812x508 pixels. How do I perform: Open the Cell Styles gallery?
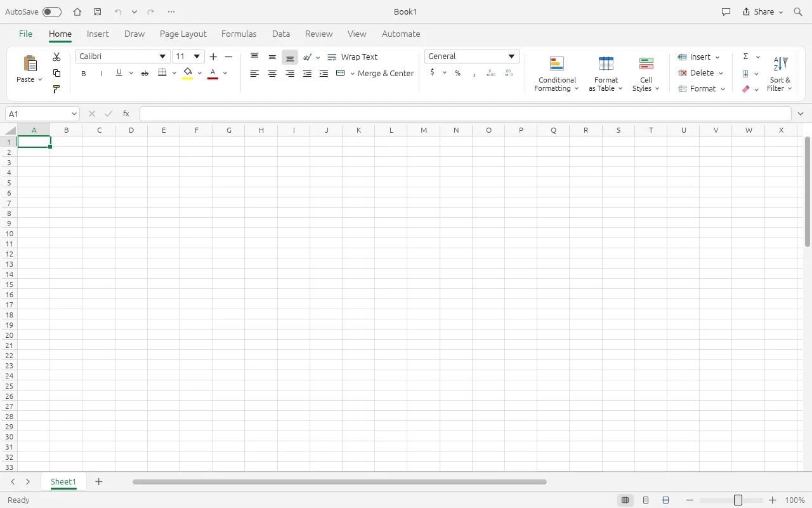click(646, 74)
